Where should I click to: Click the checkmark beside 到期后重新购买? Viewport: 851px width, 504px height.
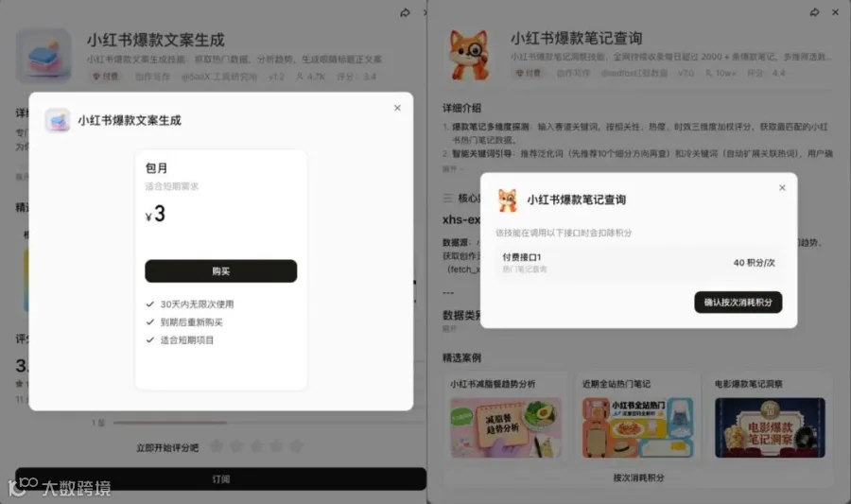(150, 322)
